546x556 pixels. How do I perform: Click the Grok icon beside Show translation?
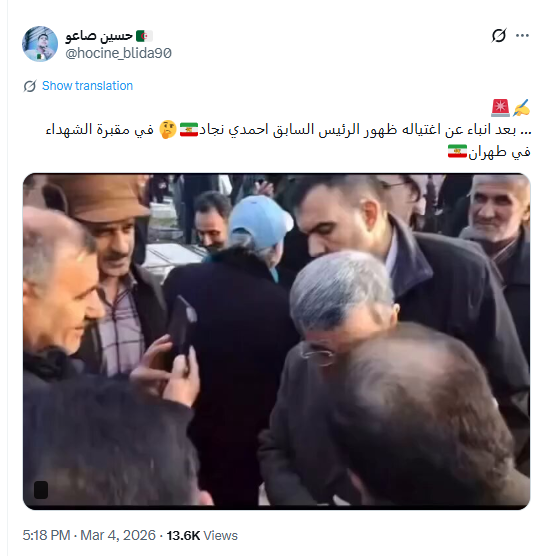(30, 86)
